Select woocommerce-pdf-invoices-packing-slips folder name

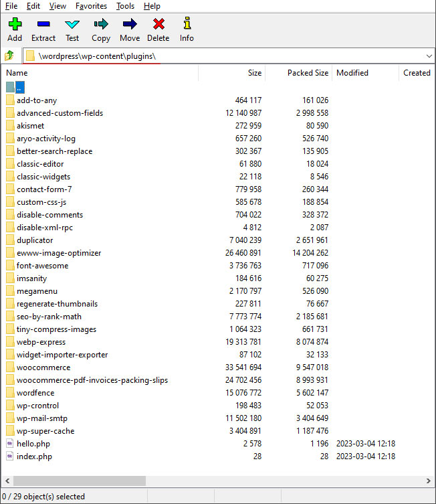click(92, 380)
